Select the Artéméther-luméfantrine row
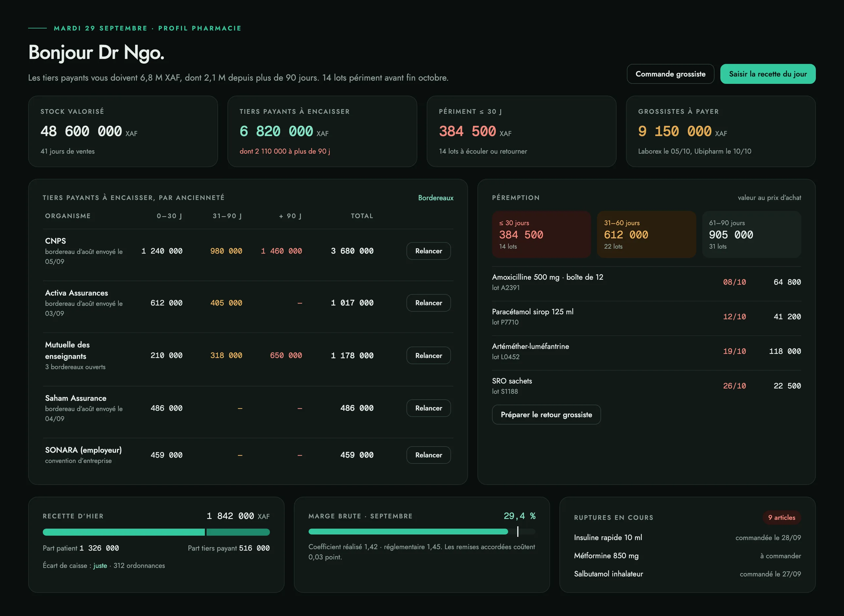 click(x=647, y=351)
